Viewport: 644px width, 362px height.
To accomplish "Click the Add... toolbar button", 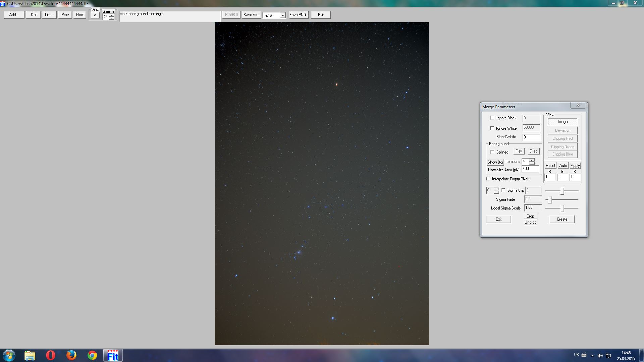I will (x=14, y=15).
